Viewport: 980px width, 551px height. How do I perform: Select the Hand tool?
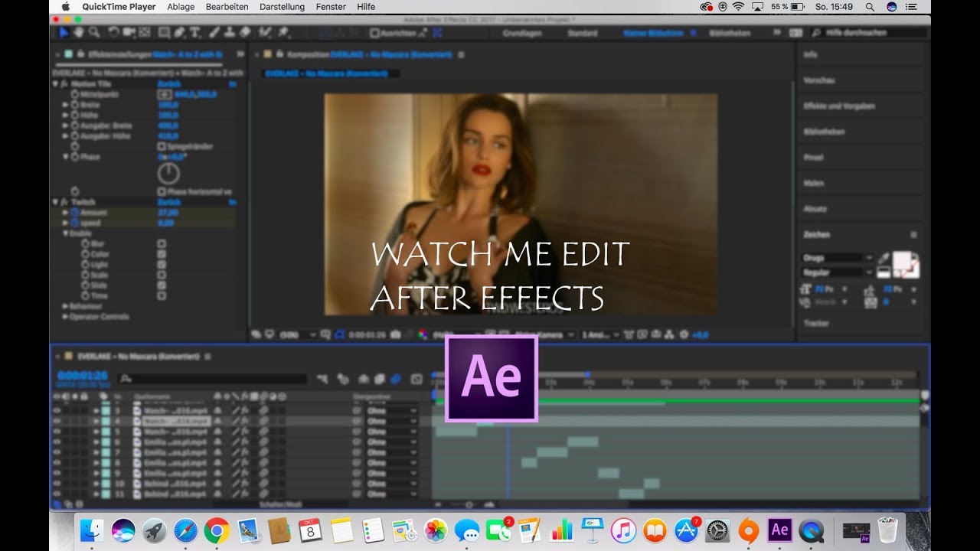79,33
